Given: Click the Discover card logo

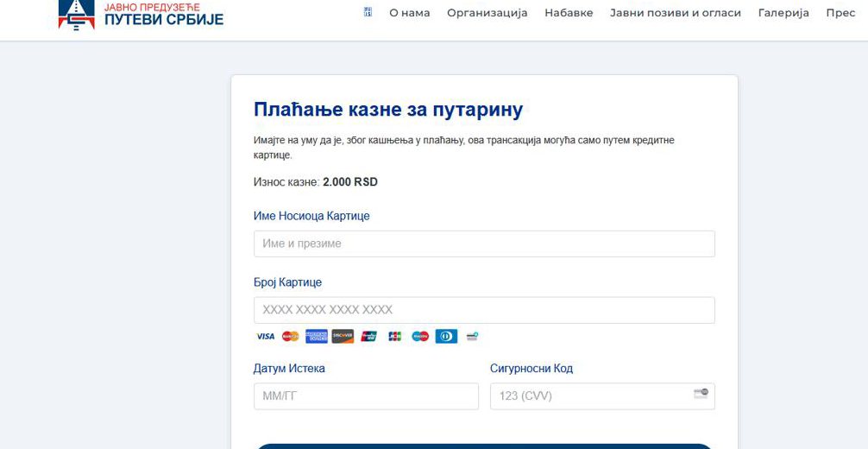Looking at the screenshot, I should click(343, 337).
